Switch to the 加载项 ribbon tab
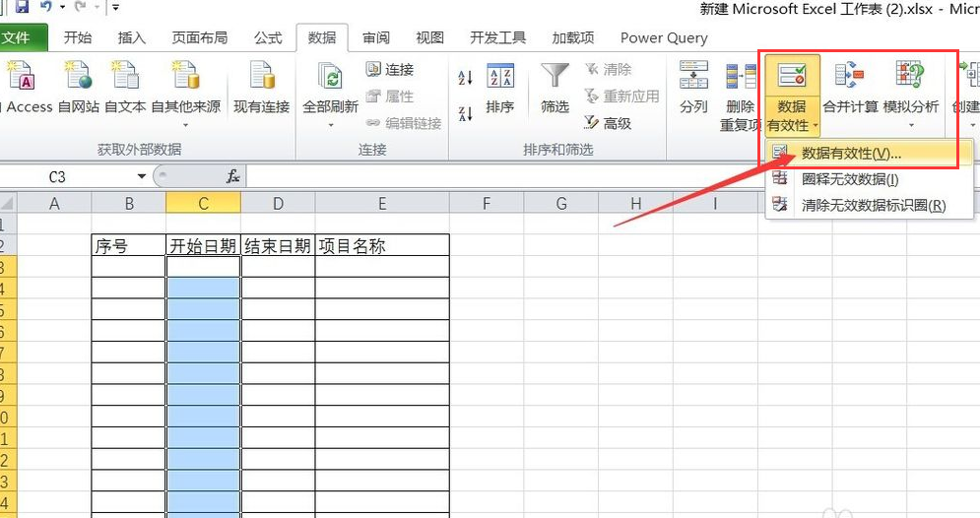 tap(573, 38)
